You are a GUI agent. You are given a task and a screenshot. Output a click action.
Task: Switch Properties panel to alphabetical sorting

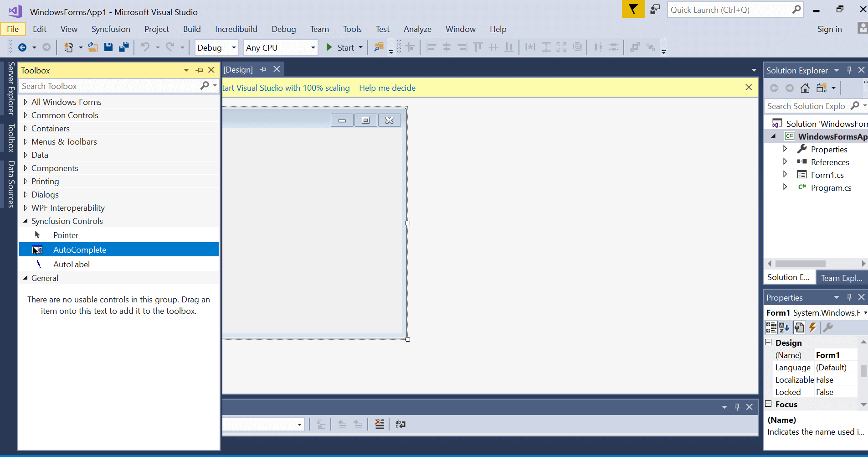click(x=785, y=327)
